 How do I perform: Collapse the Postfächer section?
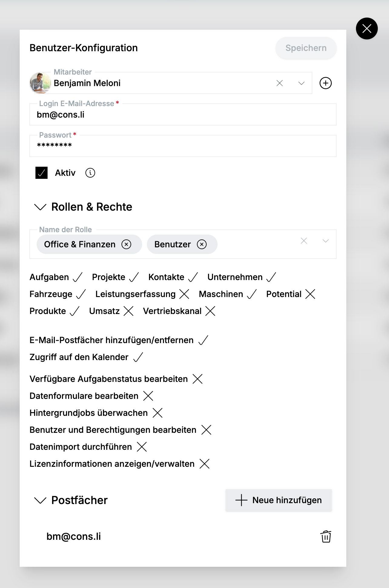tap(40, 500)
